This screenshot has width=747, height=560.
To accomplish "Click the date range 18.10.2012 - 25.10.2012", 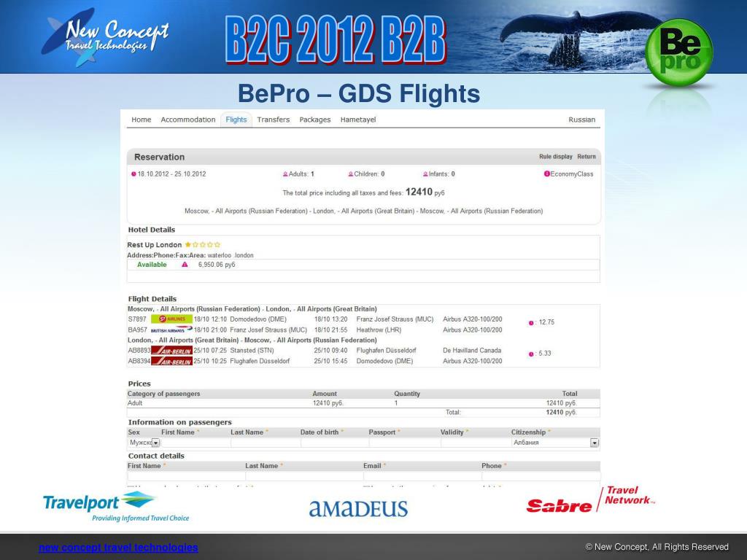I will (x=171, y=174).
